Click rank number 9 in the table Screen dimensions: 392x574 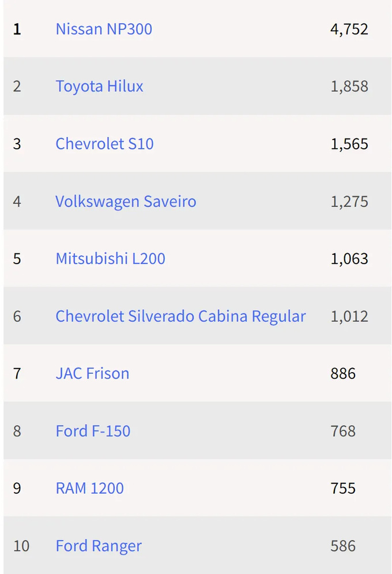coord(17,488)
